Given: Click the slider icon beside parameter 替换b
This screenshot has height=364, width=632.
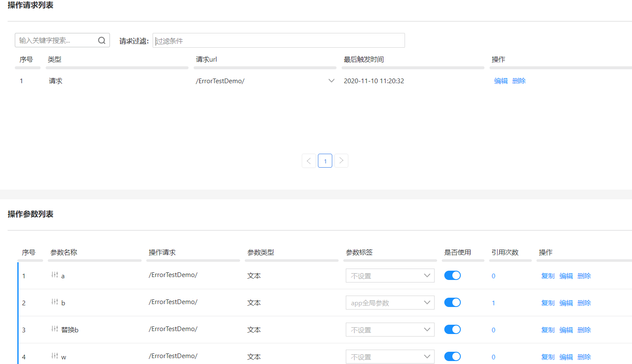Looking at the screenshot, I should 55,329.
